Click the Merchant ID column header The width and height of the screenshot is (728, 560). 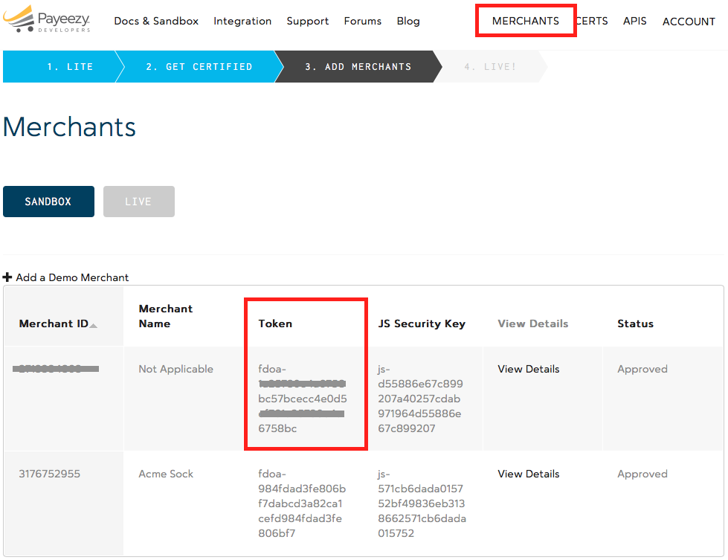point(54,324)
